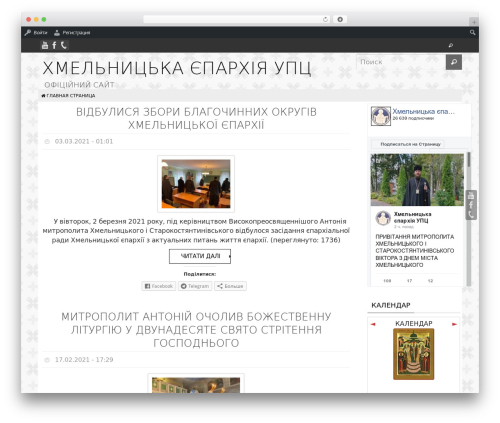Click the Facebook post reaction count 108
This screenshot has height=423, width=500.
click(387, 281)
